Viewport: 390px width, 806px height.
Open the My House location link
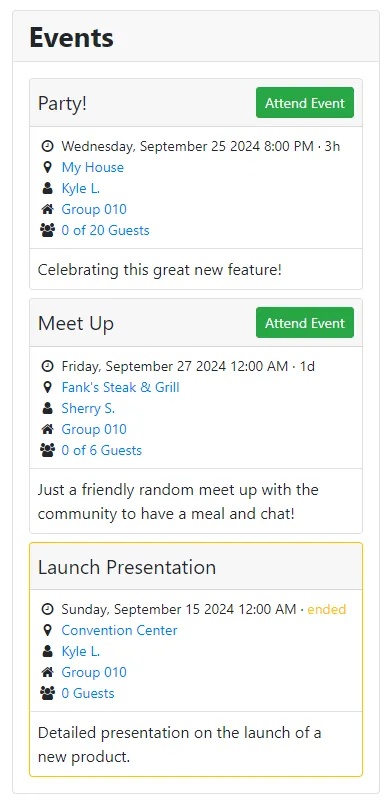[92, 168]
